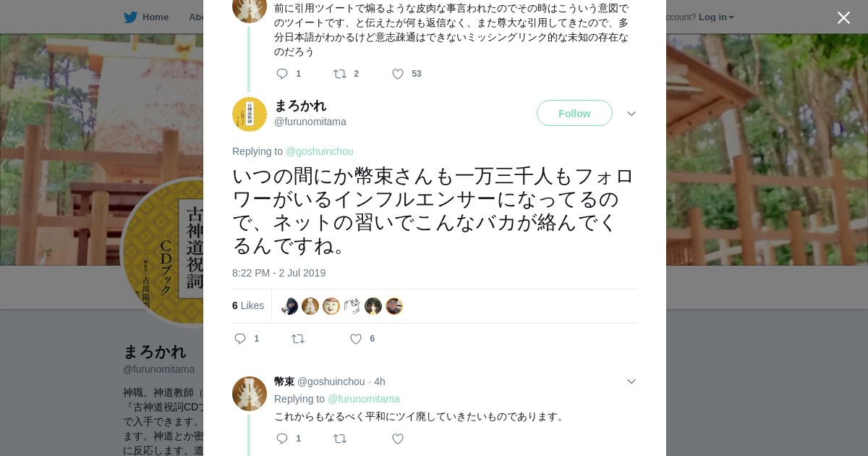Close the tweet overlay with X
This screenshot has height=456, width=868.
click(843, 18)
